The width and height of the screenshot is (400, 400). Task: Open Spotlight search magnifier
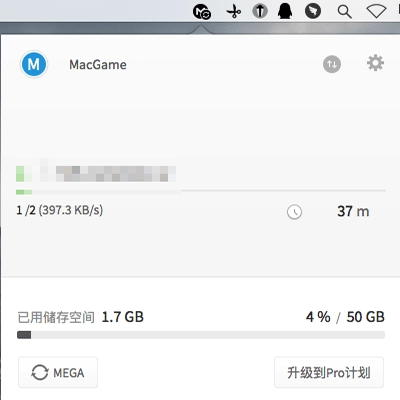(x=344, y=12)
